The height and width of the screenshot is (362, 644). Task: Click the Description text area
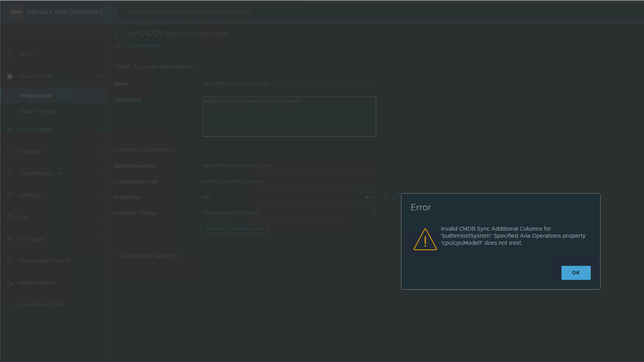tap(289, 116)
